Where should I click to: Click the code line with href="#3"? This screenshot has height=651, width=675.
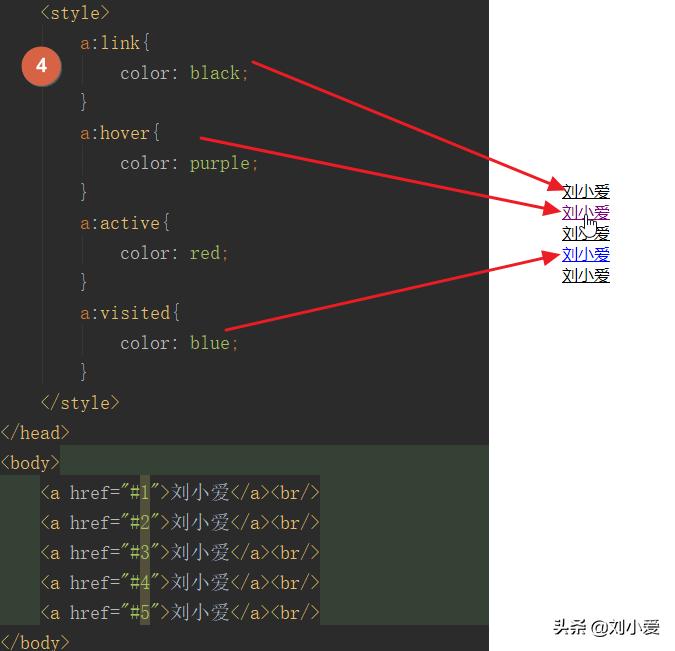point(180,552)
